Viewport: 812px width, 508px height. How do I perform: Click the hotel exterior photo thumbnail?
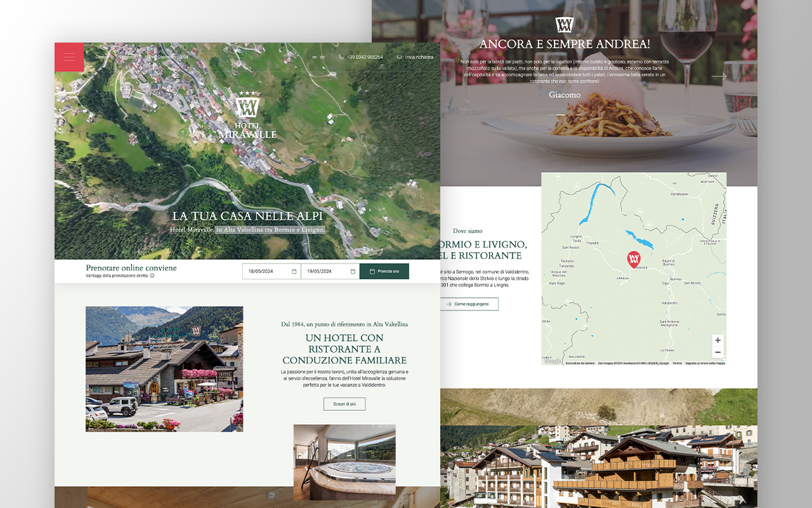click(x=164, y=369)
